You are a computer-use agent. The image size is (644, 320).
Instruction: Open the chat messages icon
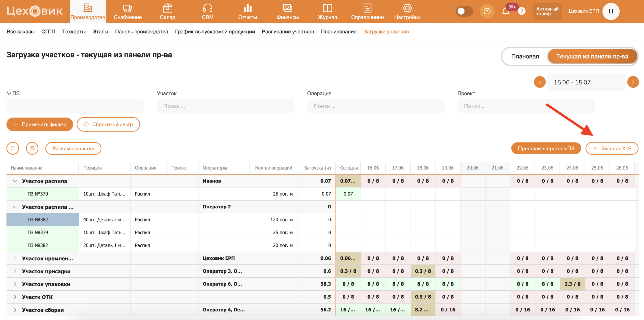coord(487,11)
